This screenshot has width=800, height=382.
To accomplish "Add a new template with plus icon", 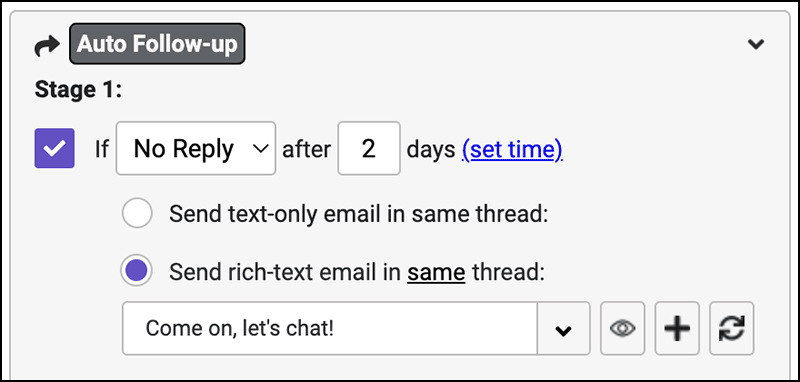I will coord(677,328).
